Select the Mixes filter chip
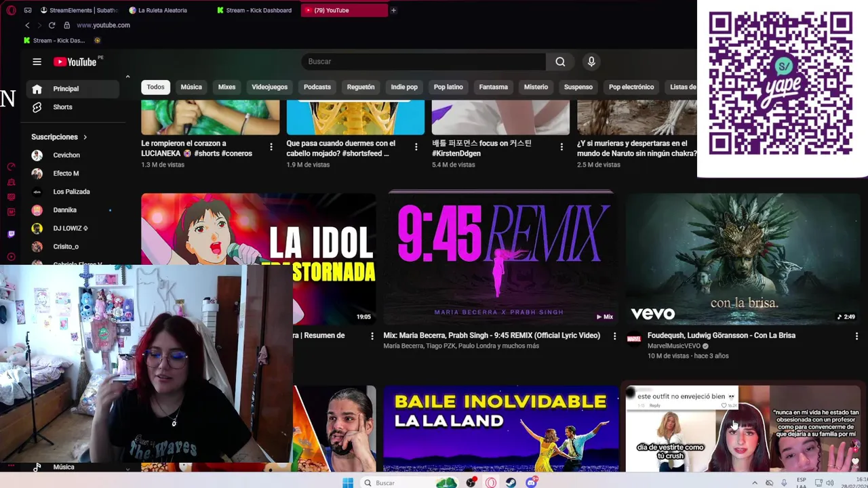 [x=226, y=87]
